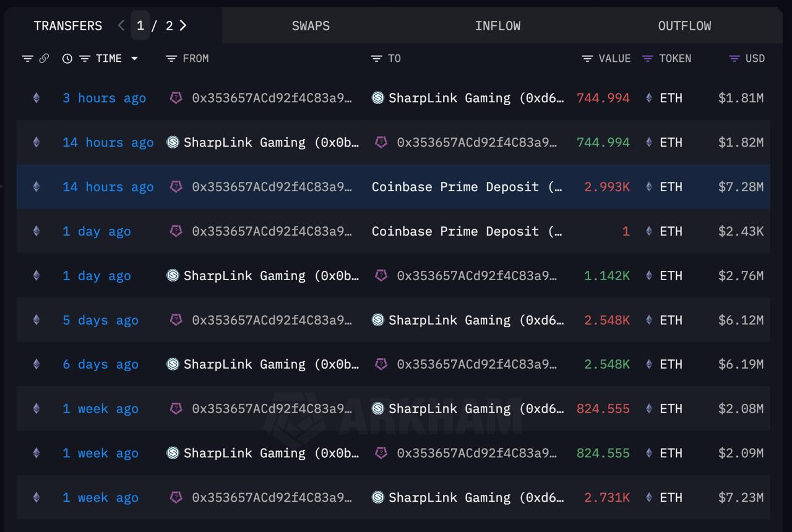This screenshot has height=532, width=792.
Task: Click the clock icon beside TIME
Action: point(67,59)
